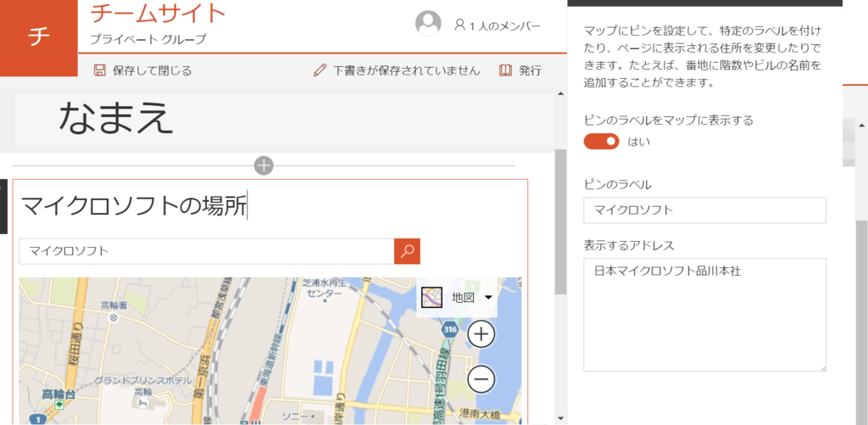This screenshot has width=868, height=425.
Task: Click 下書きが保存されていません status text
Action: 407,71
